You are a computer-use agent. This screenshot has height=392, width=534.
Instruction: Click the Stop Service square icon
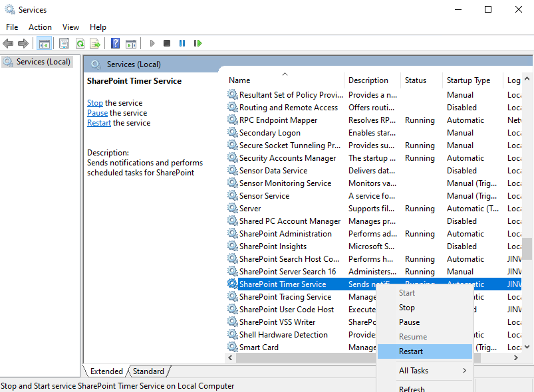[x=167, y=43]
